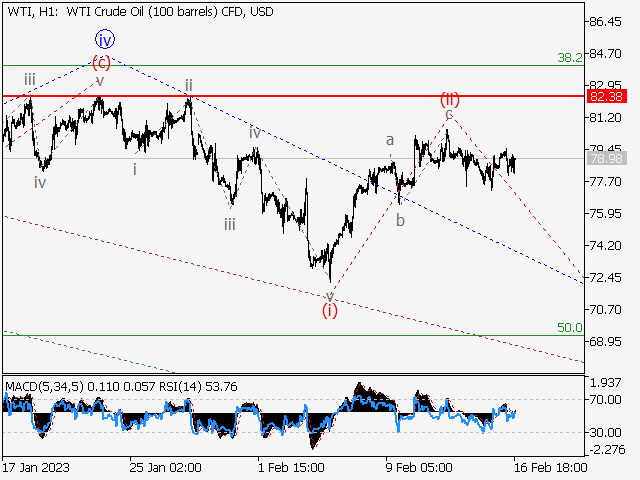Click the 1 Feb 15:00 time label

[291, 467]
